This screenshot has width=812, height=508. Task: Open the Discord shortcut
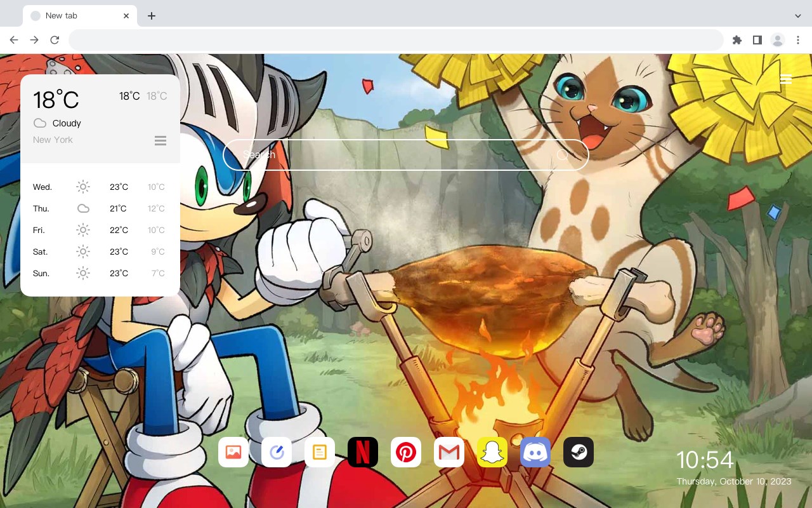point(535,452)
